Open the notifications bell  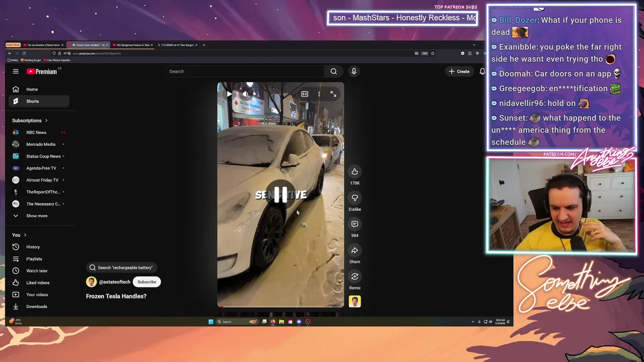coord(482,71)
